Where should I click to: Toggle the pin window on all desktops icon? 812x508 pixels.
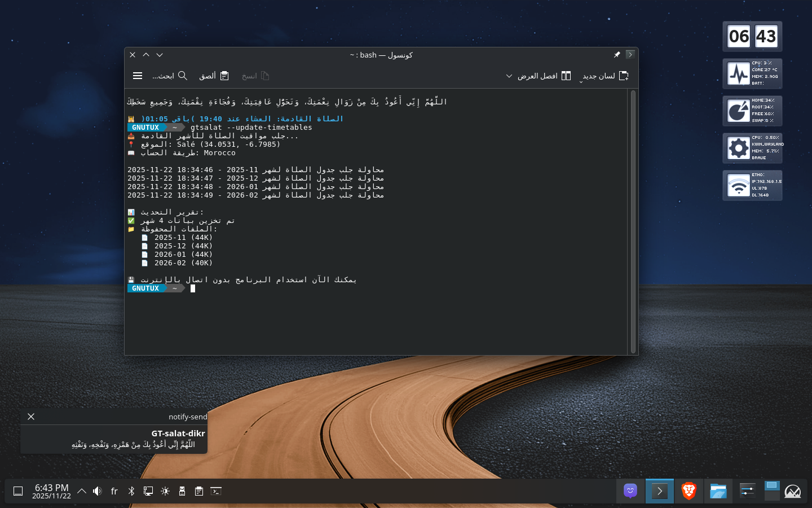click(x=617, y=55)
